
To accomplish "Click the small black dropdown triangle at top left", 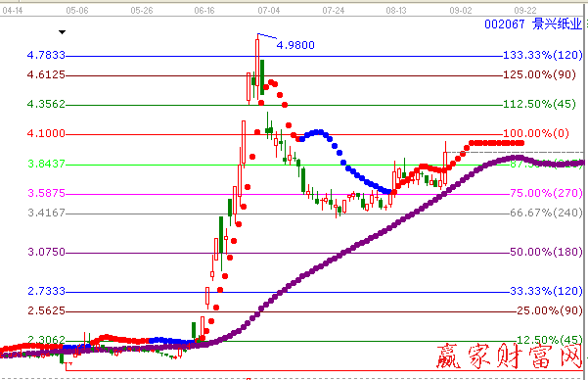I will (x=63, y=32).
